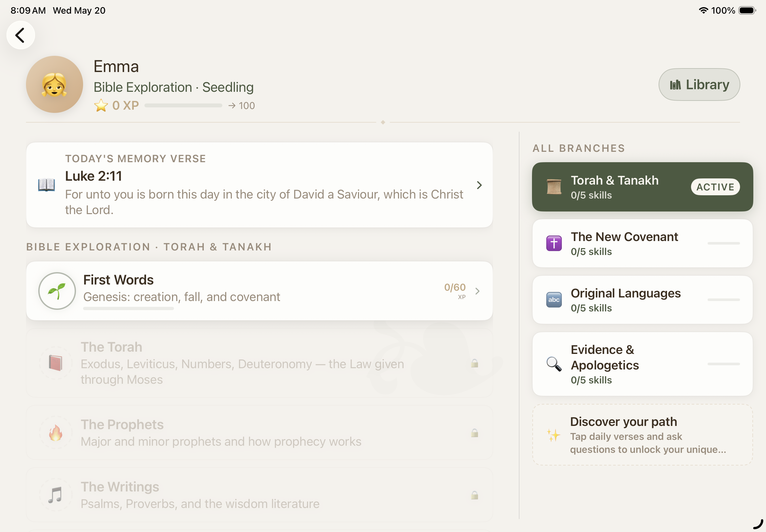Click the First Words seedling icon
766x532 pixels.
pos(57,291)
